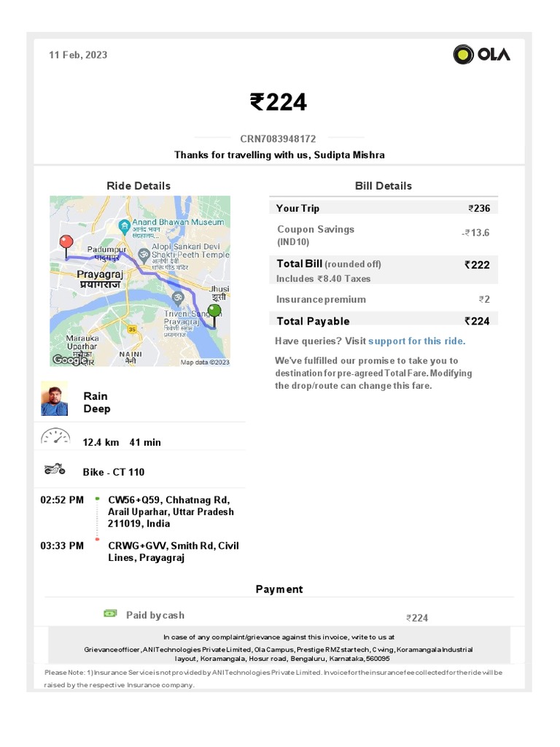Click the Anand Bhawan Museum map marker

tap(125, 225)
